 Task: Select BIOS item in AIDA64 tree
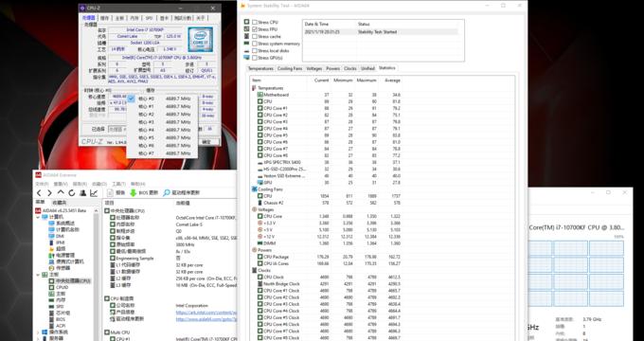click(x=61, y=319)
